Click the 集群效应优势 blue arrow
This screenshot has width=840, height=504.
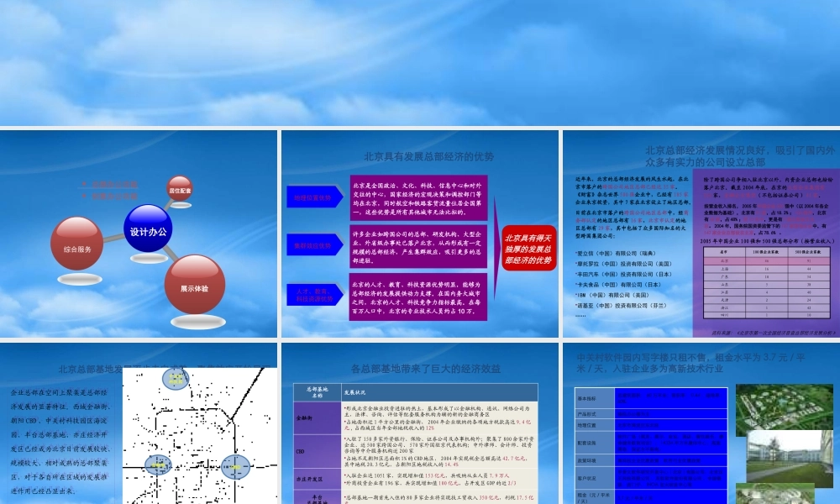click(x=314, y=244)
